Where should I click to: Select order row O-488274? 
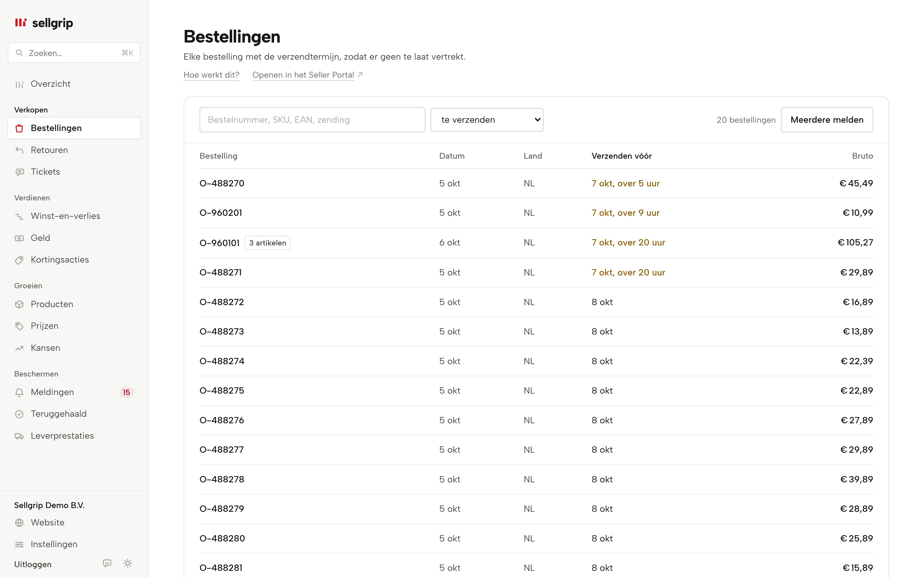coord(536,361)
